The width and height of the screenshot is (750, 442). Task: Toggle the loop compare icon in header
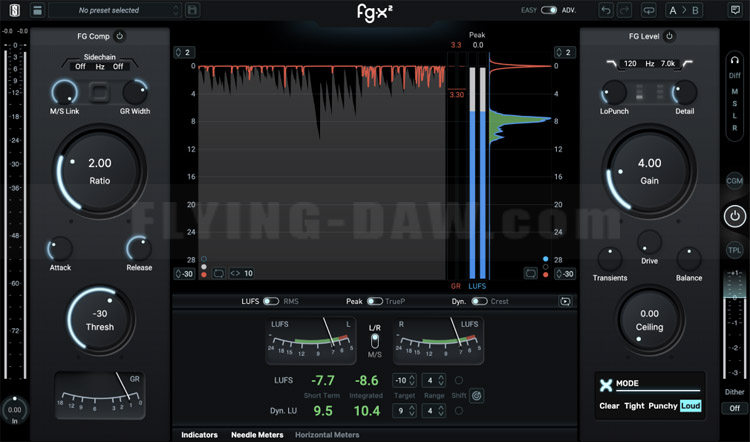pos(649,10)
